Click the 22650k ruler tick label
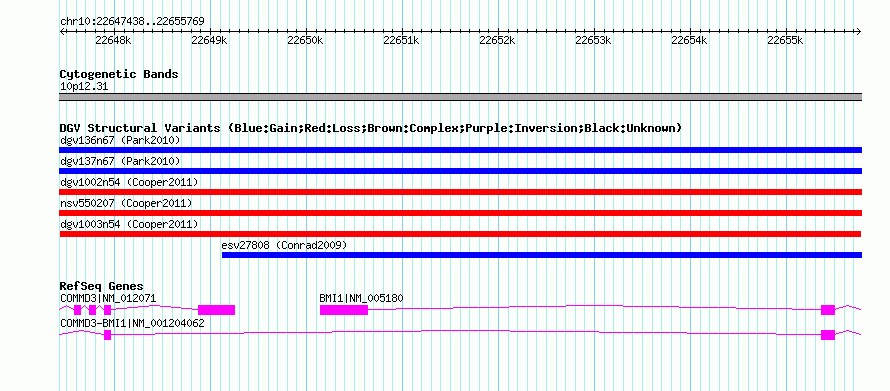This screenshot has height=391, width=890. click(305, 40)
